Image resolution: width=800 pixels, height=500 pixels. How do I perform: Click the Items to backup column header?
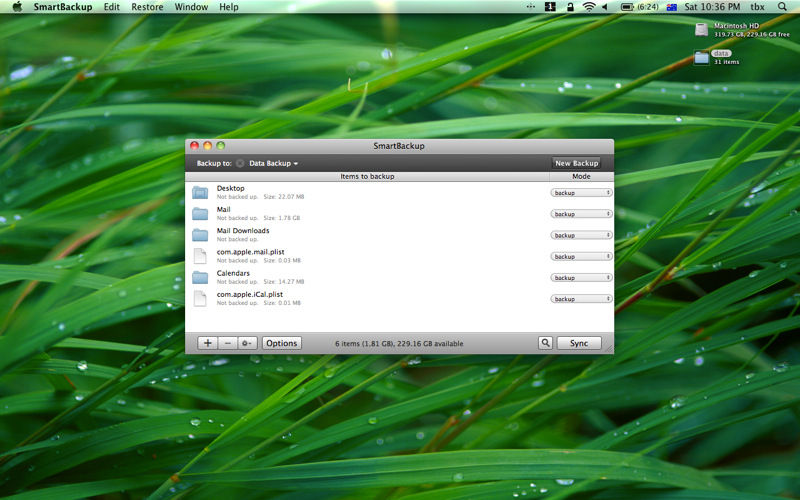click(367, 177)
